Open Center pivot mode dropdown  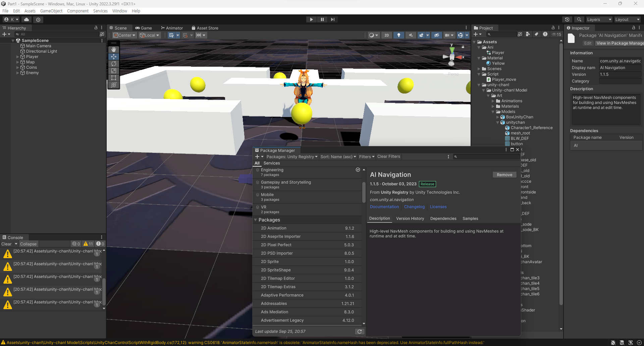tap(124, 35)
